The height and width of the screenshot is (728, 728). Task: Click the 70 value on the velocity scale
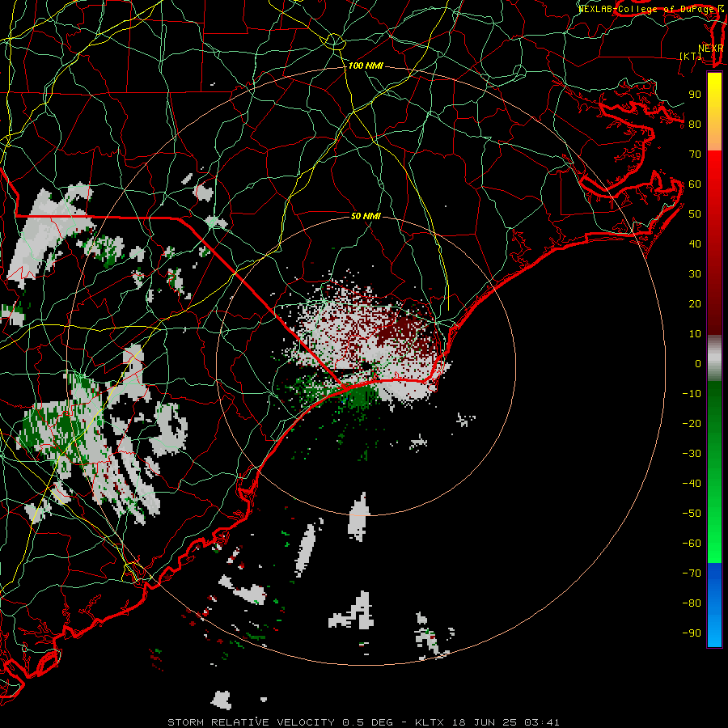pyautogui.click(x=695, y=154)
